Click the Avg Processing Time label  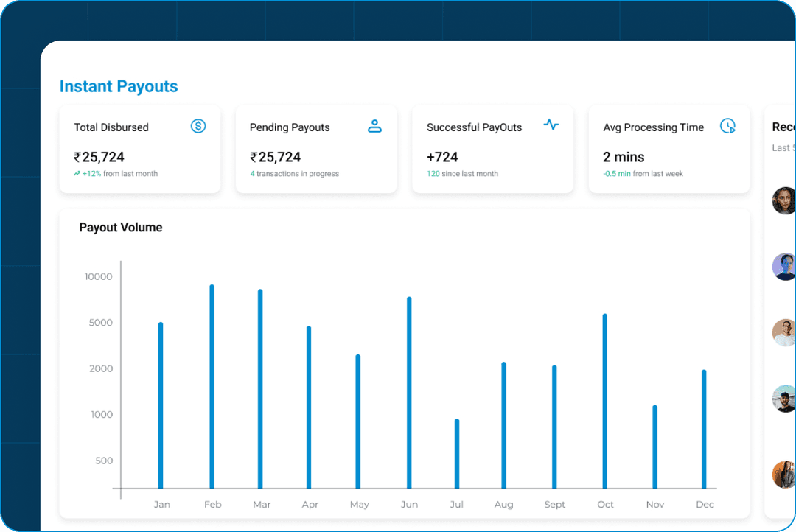click(653, 127)
